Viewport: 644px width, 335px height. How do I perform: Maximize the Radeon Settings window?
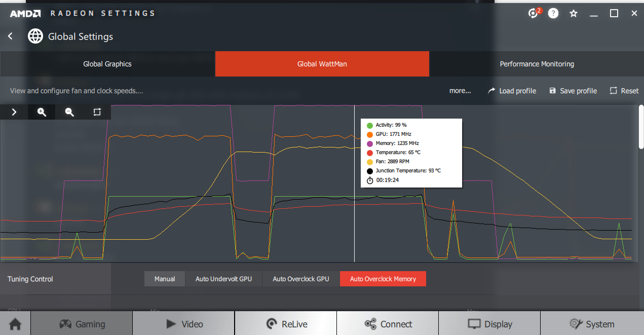[x=614, y=14]
